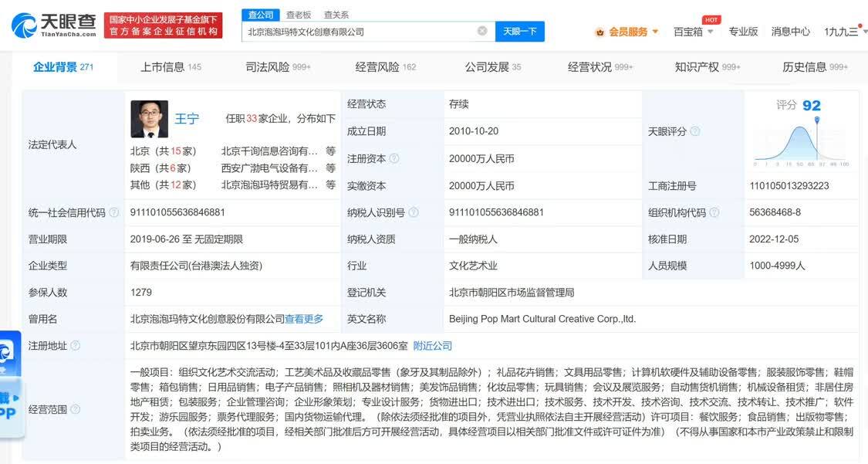Click the insured count 1279

(141, 293)
